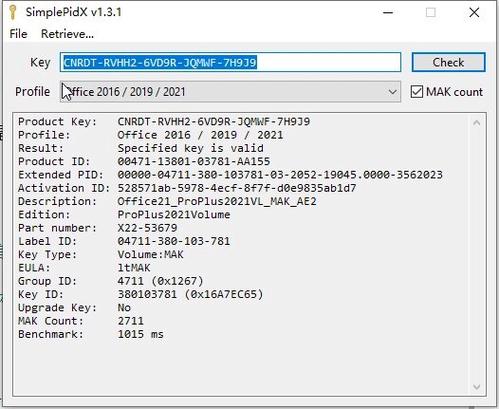Close the SimplePidX window
Screen dimensions: 499x409
[474, 13]
